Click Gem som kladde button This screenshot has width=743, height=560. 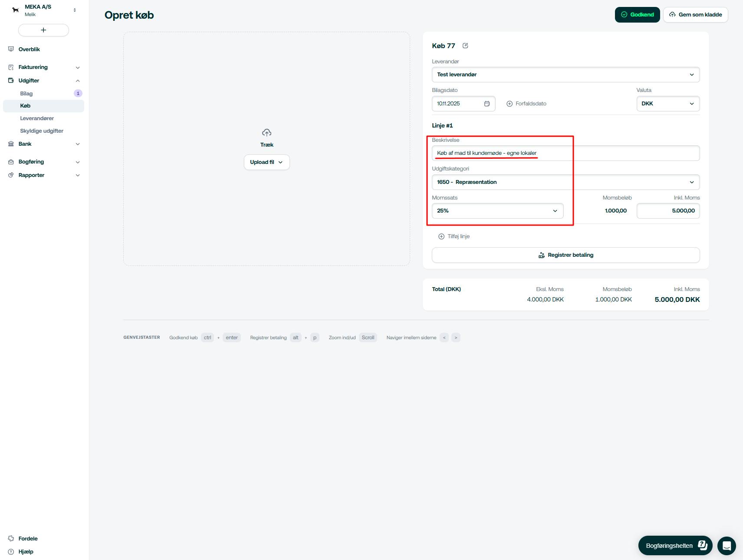click(695, 15)
